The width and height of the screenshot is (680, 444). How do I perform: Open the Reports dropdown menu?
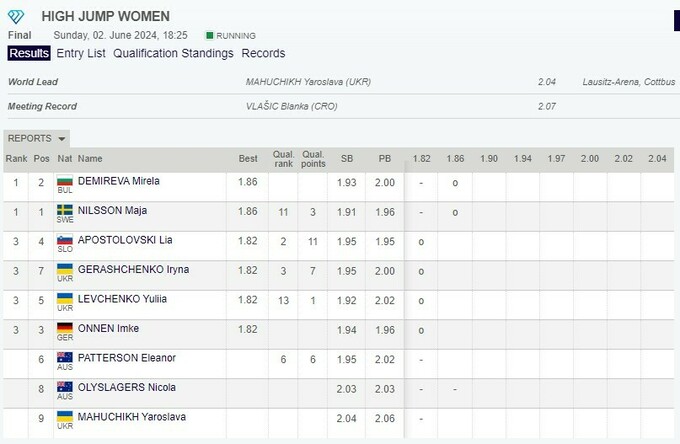[37, 138]
